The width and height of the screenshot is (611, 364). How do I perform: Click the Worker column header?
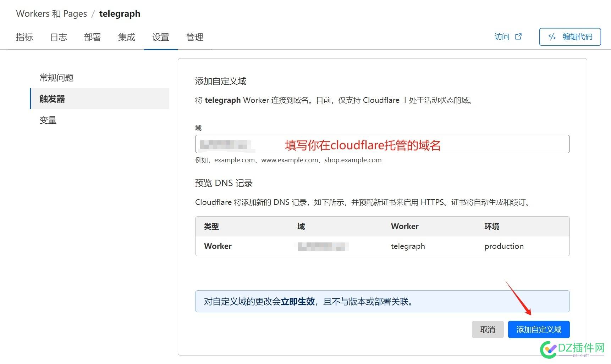404,226
